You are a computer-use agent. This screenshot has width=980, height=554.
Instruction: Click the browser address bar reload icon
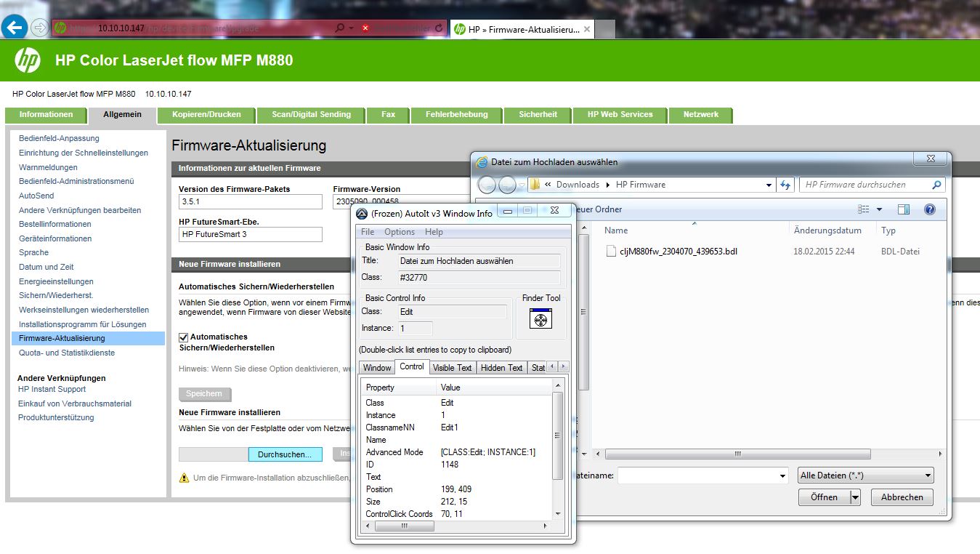(438, 28)
